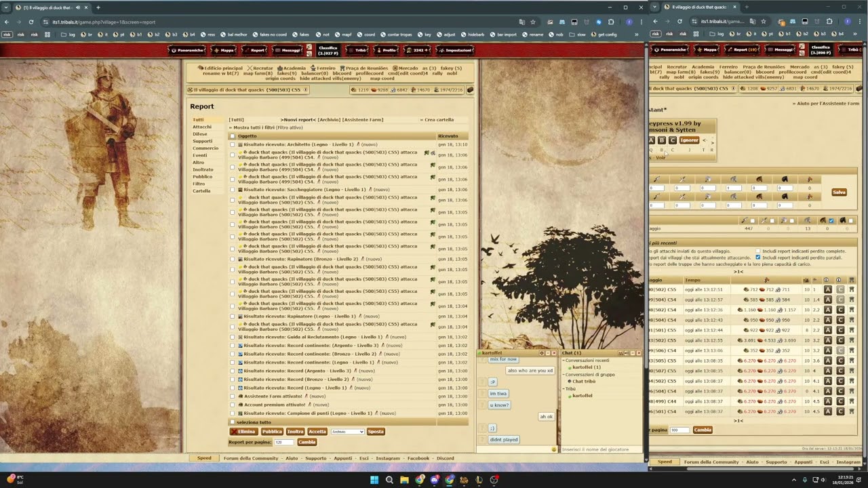
Task: Open village info icon beside C55
Action: (305, 89)
